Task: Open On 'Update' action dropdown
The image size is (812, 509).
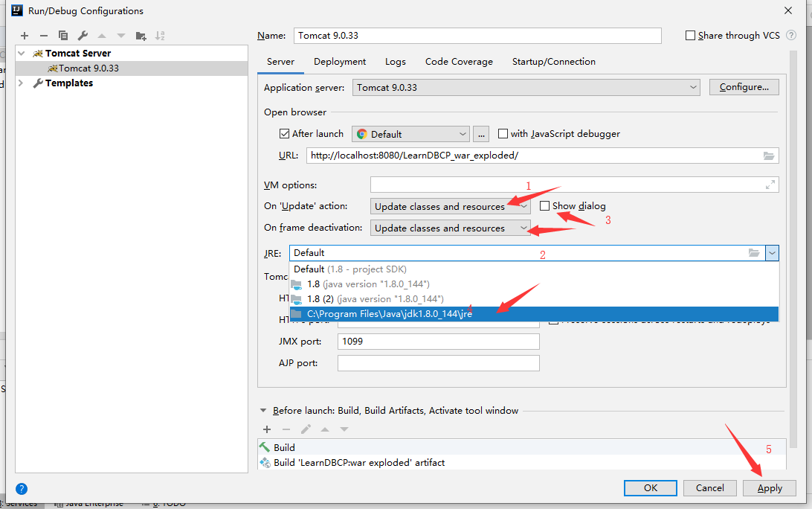Action: click(450, 206)
